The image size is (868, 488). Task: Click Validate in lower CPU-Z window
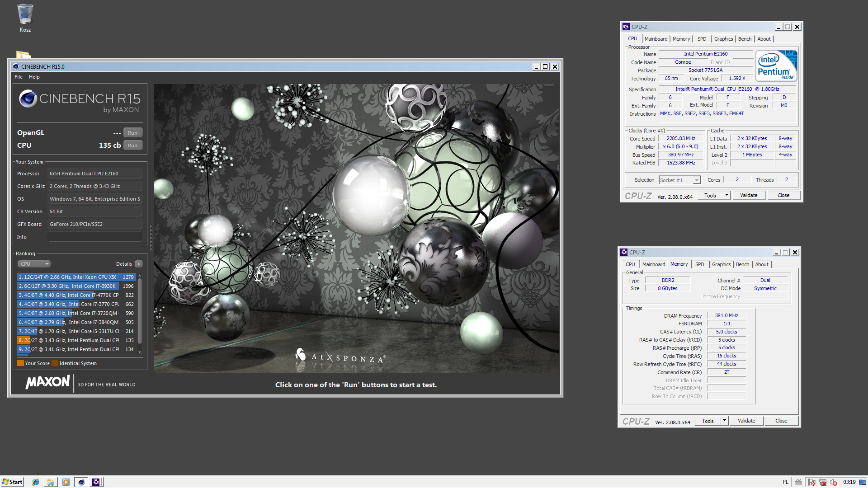click(x=746, y=421)
